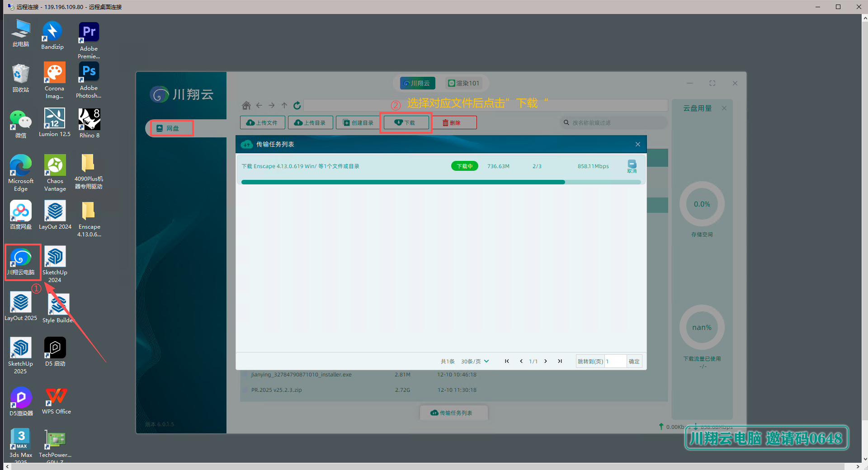The width and height of the screenshot is (868, 470).
Task: Click 上传文件 upload file button
Action: [x=263, y=122]
